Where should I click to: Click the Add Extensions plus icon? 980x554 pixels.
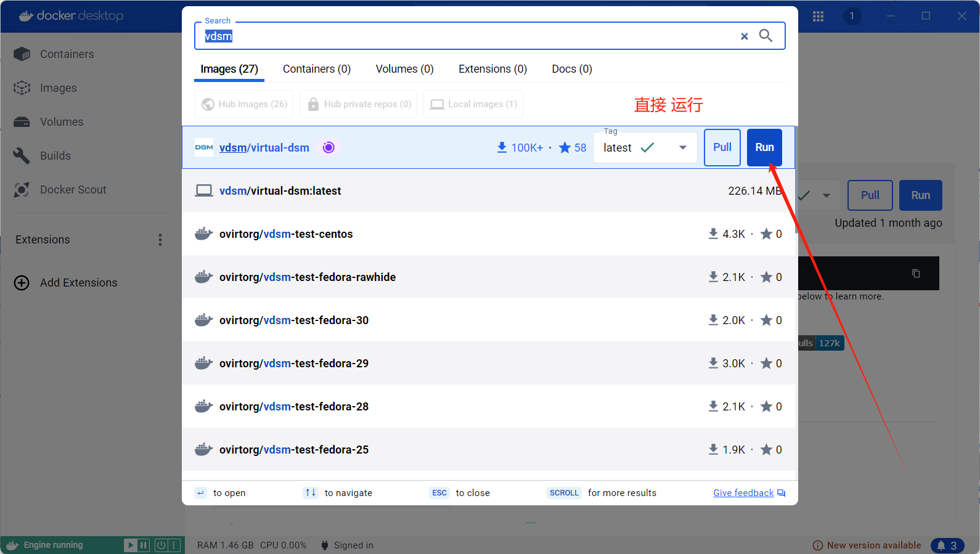pyautogui.click(x=22, y=283)
